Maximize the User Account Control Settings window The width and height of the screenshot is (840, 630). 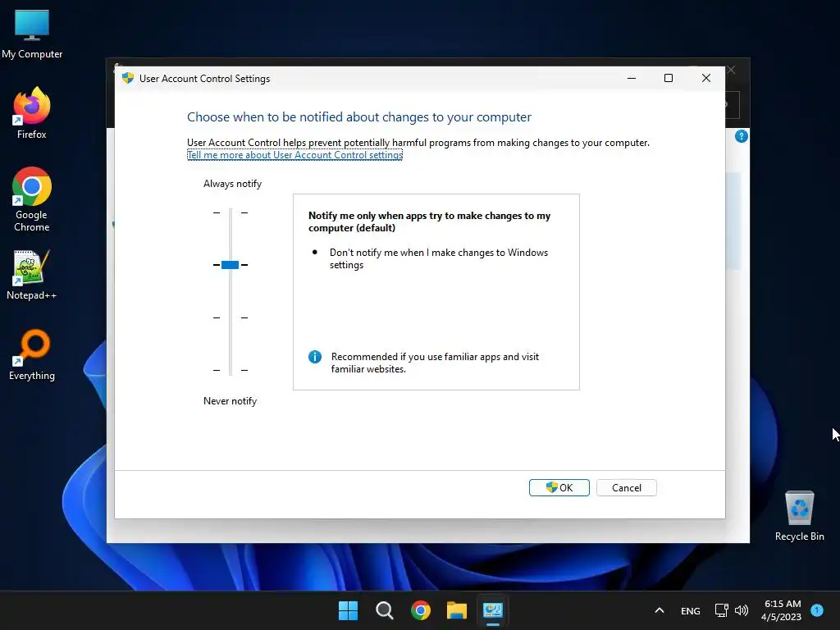tap(668, 78)
